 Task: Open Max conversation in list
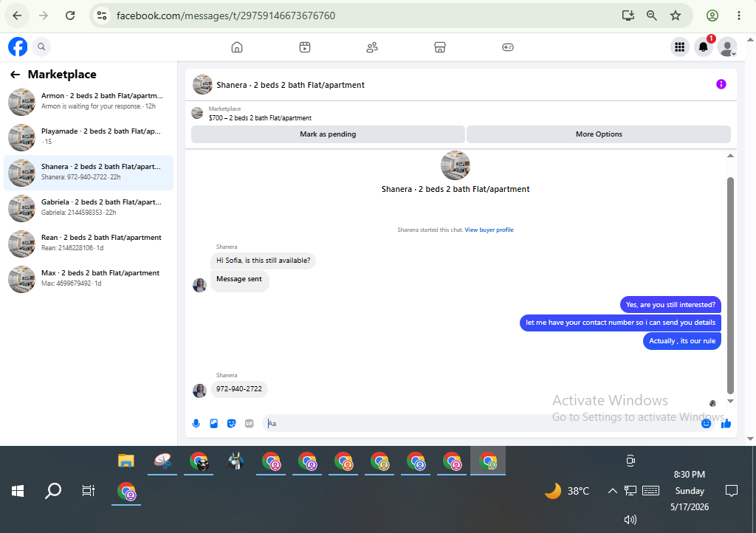(89, 279)
